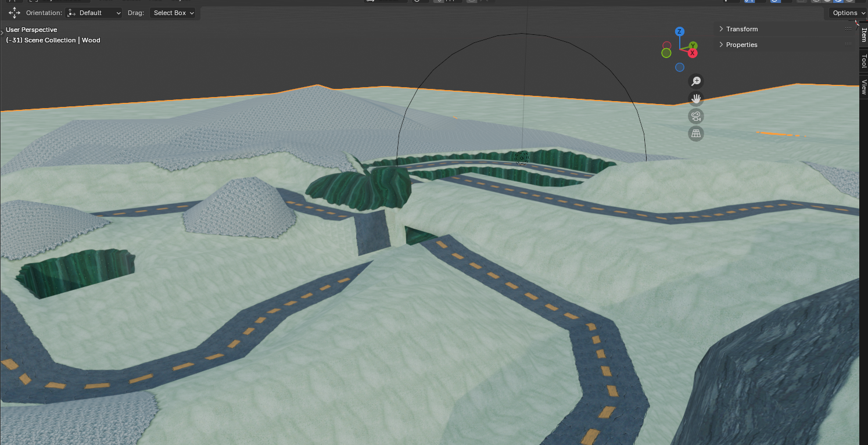Click the Transform panel drag grip dots
Viewport: 868px width, 445px height.
pyautogui.click(x=848, y=29)
